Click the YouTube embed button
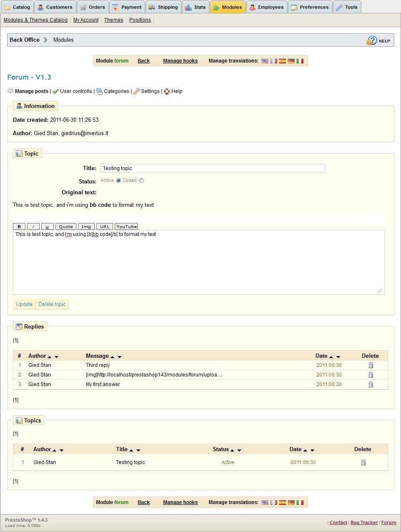Screen dimensions: 401x532 click(x=126, y=226)
